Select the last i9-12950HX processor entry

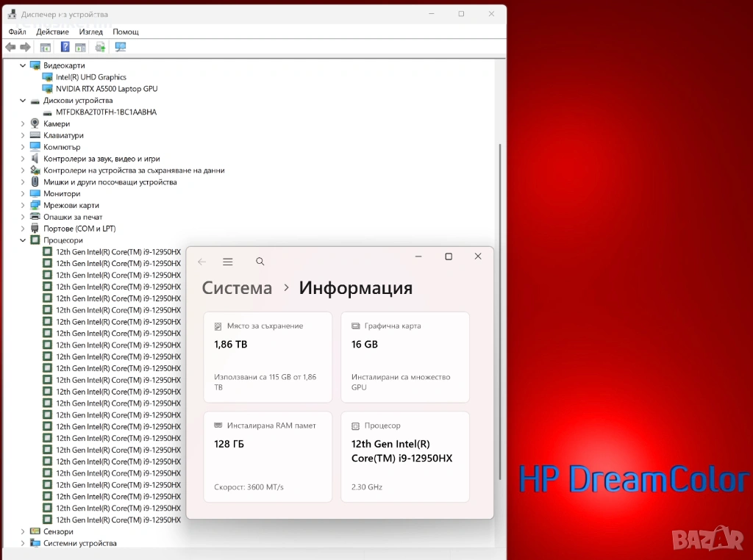click(x=118, y=520)
